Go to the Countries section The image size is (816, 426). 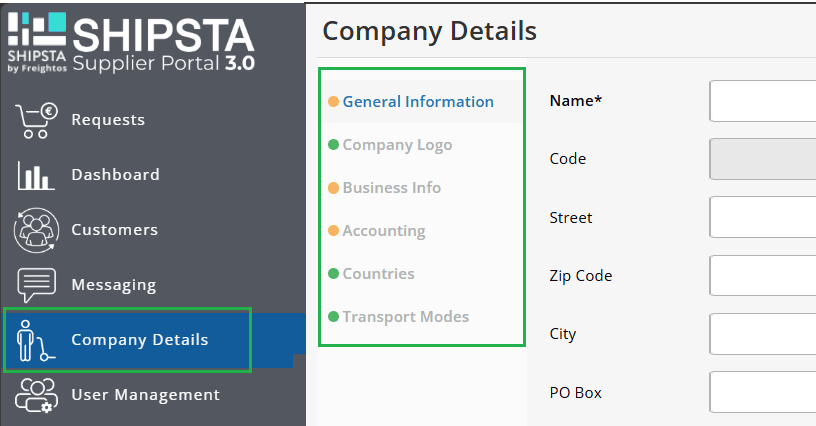pos(378,274)
